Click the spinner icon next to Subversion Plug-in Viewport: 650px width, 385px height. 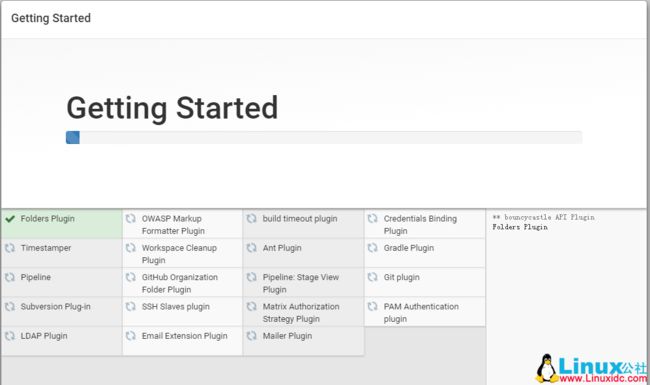coord(10,307)
